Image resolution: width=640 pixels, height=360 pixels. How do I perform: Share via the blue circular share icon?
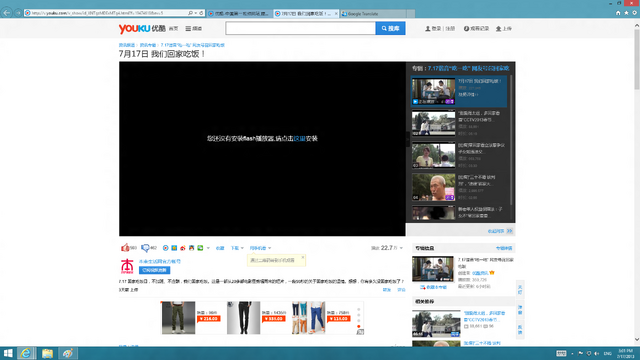point(165,248)
